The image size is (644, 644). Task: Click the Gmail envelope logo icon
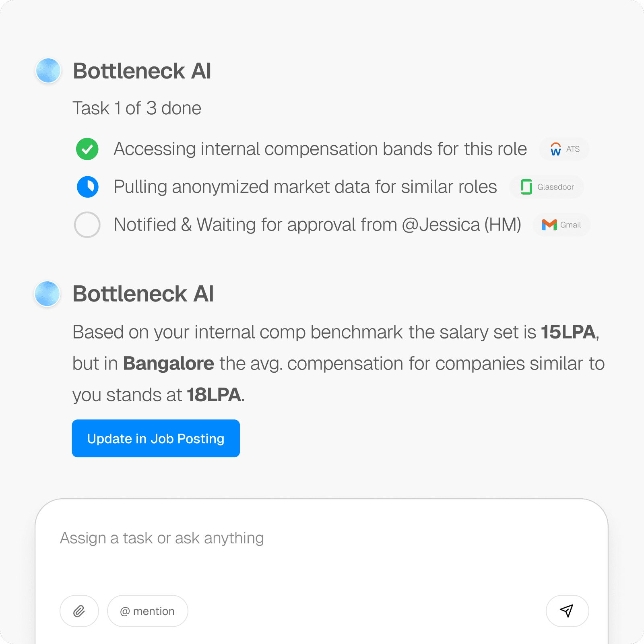pos(549,225)
